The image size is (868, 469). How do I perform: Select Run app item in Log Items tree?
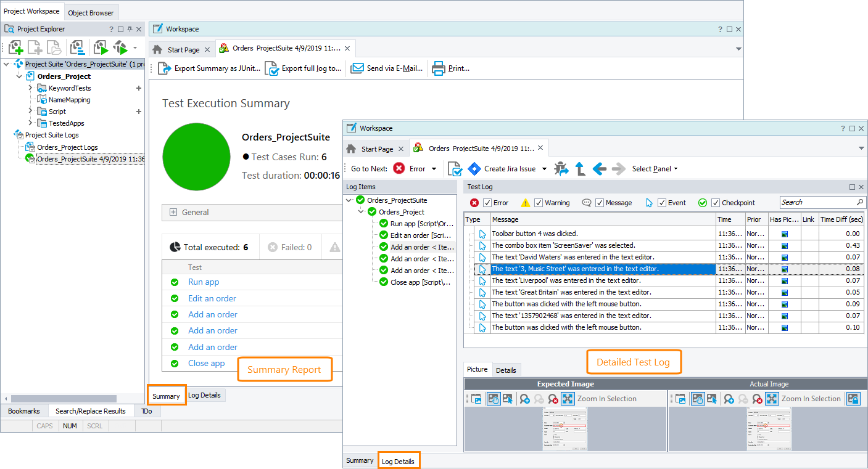point(417,224)
